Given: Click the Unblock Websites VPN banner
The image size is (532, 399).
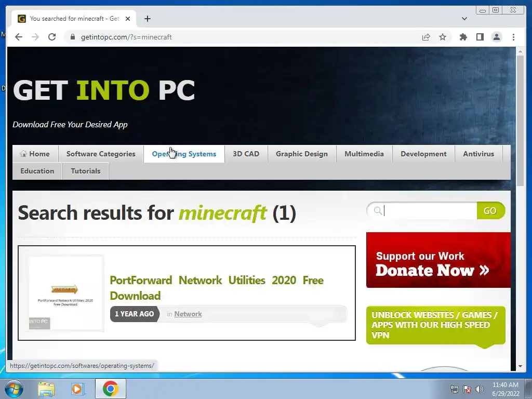Looking at the screenshot, I should point(436,325).
